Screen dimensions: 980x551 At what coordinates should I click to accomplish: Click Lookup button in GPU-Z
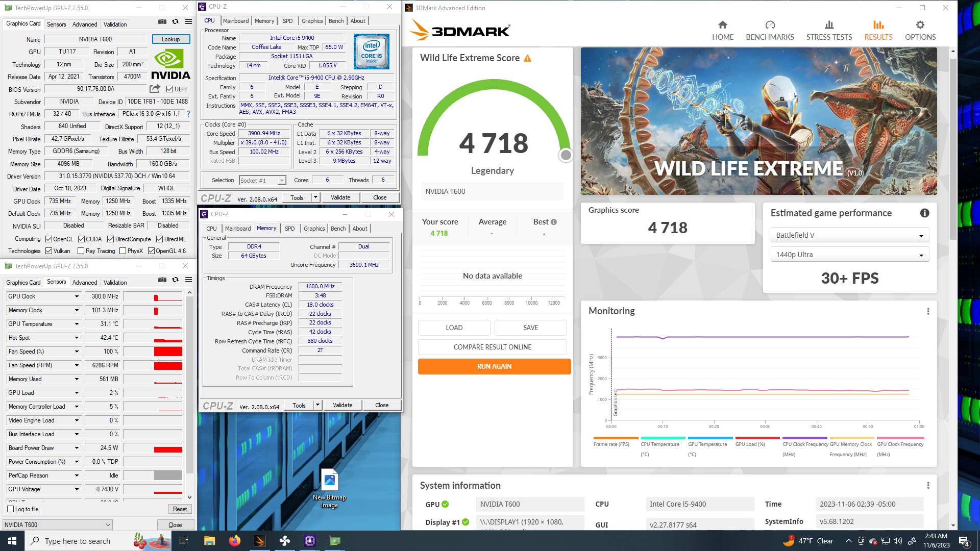point(170,39)
